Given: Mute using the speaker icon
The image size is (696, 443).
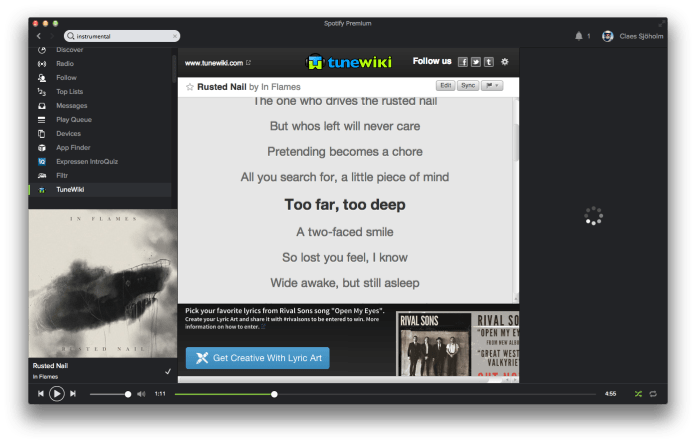Looking at the screenshot, I should coord(141,394).
